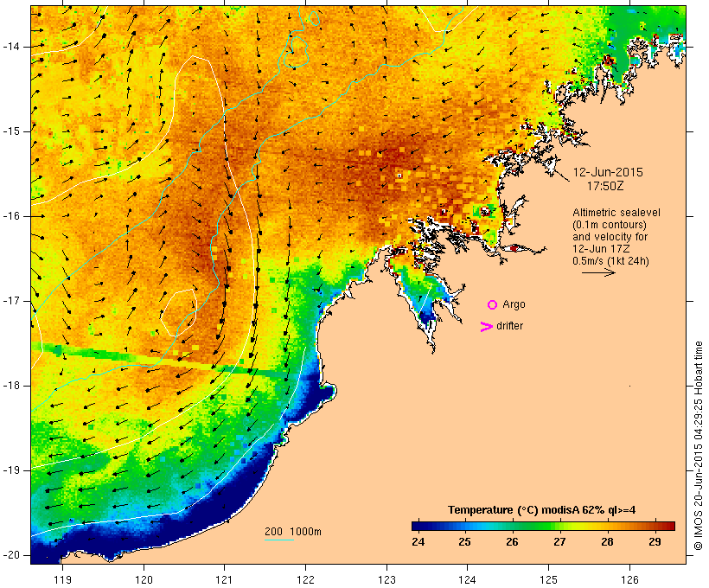Click the IMOS copyright timestamp text

click(x=698, y=446)
